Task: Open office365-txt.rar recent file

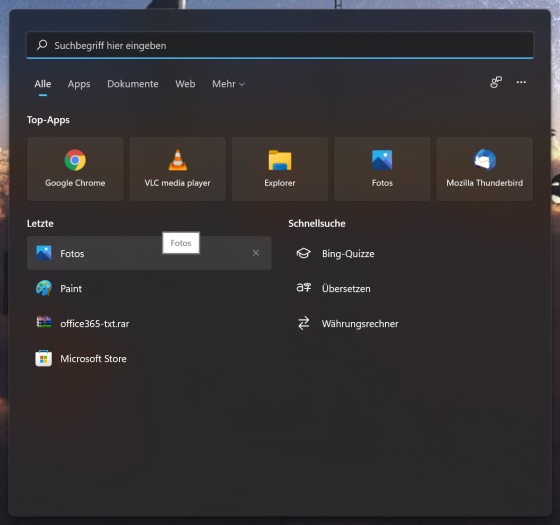Action: click(149, 323)
